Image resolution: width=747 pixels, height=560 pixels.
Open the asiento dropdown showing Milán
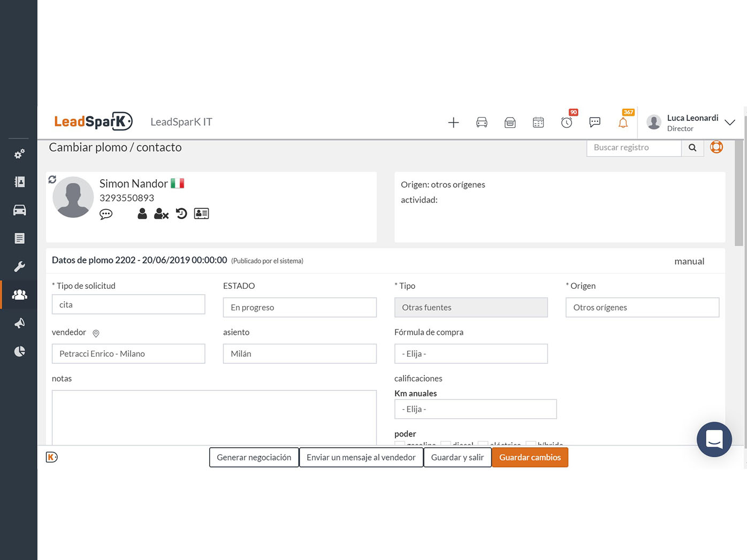point(300,354)
